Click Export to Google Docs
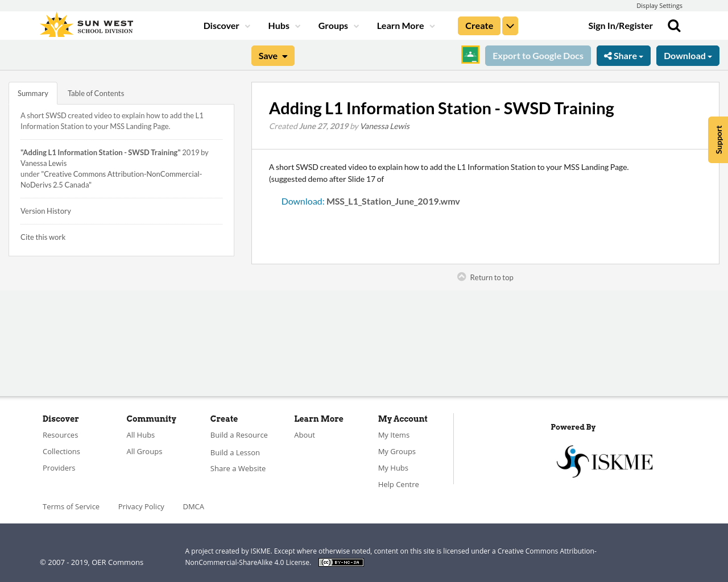This screenshot has height=582, width=728. (537, 55)
